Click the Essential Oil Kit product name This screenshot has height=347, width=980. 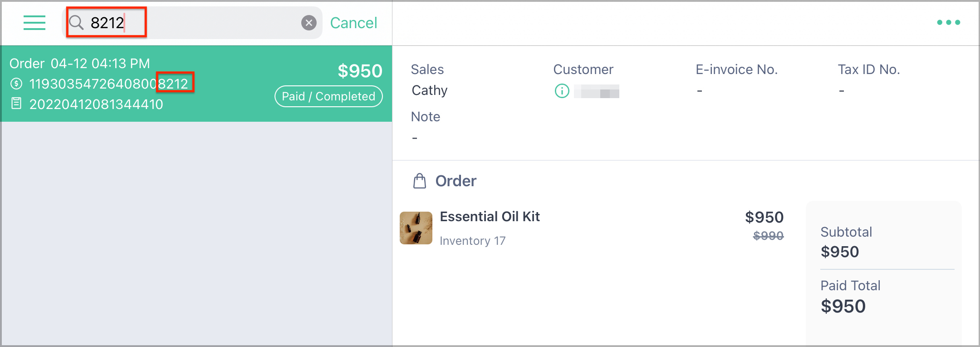[490, 217]
